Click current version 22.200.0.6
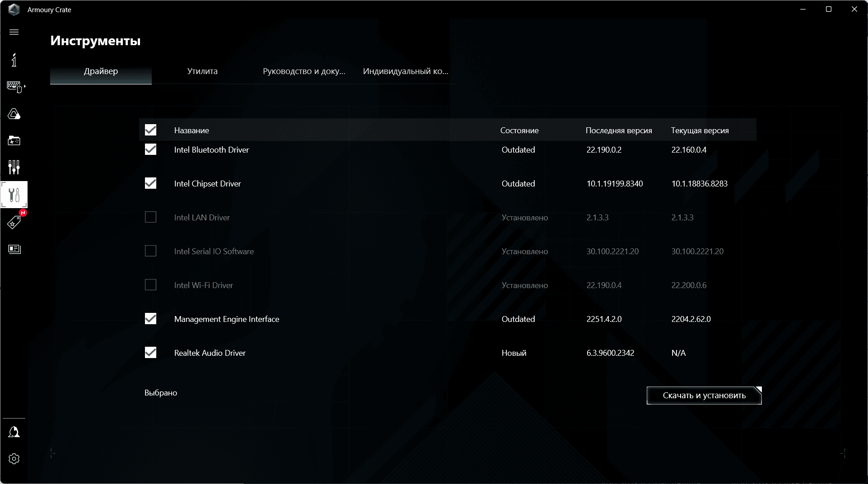The height and width of the screenshot is (484, 868). point(689,285)
